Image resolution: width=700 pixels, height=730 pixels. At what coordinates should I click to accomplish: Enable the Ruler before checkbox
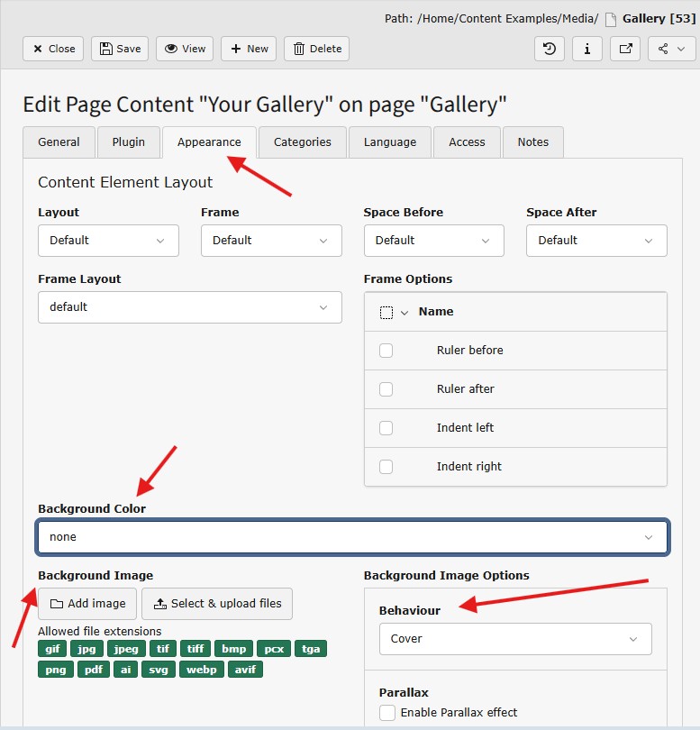[386, 351]
